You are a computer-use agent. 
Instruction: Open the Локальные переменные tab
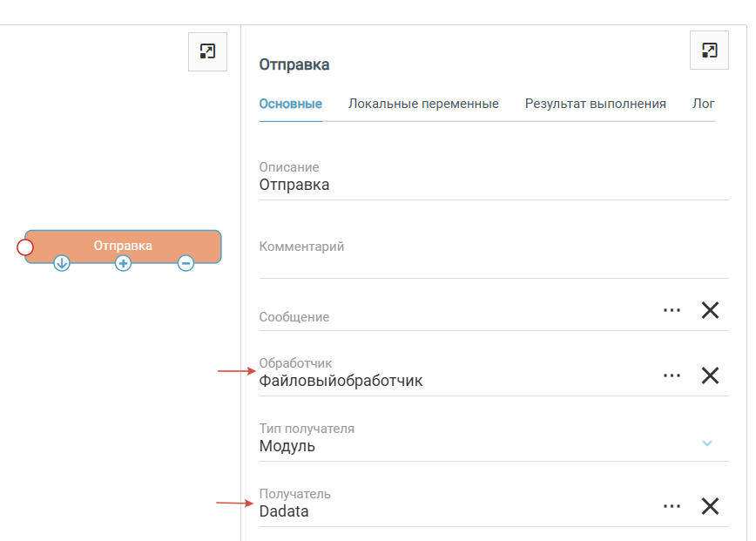pyautogui.click(x=423, y=104)
